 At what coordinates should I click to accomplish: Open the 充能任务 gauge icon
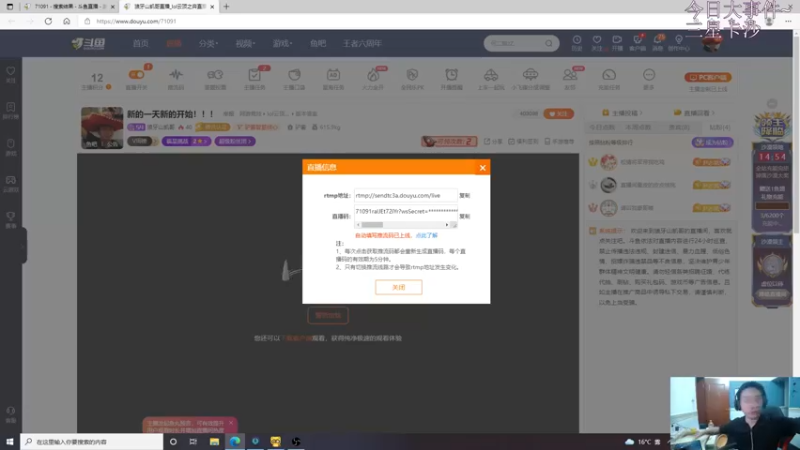click(609, 75)
